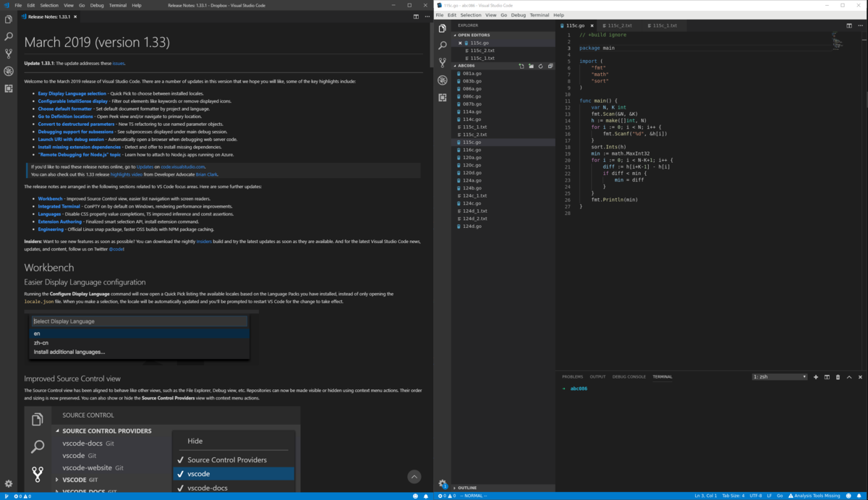Click the New File icon in ABC086 explorer
Image resolution: width=868 pixels, height=500 pixels.
coord(522,66)
